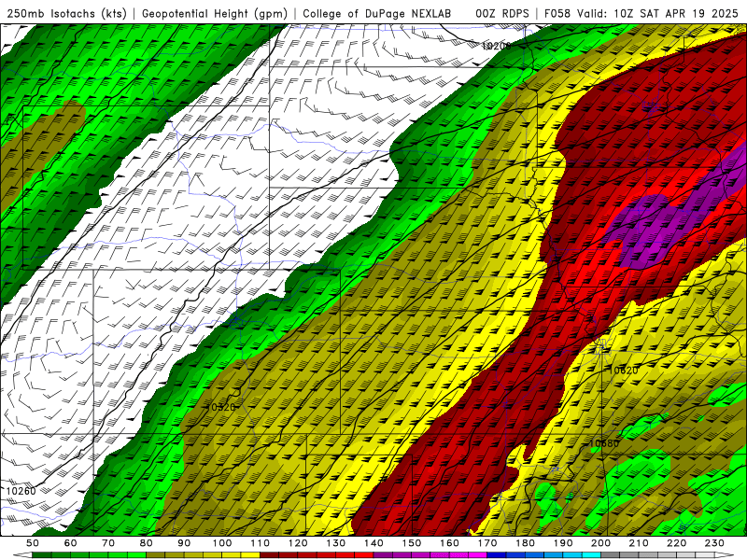Click the 100 value on the color scale

click(222, 543)
